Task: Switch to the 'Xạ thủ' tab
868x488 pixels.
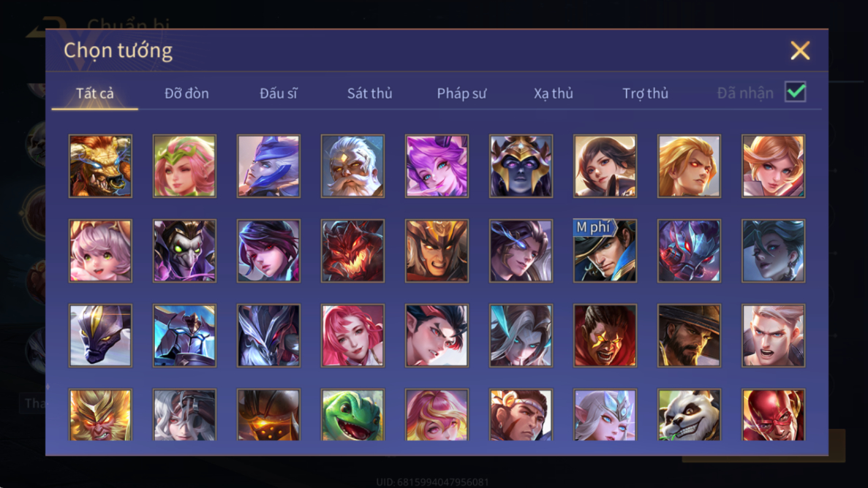Action: point(553,93)
